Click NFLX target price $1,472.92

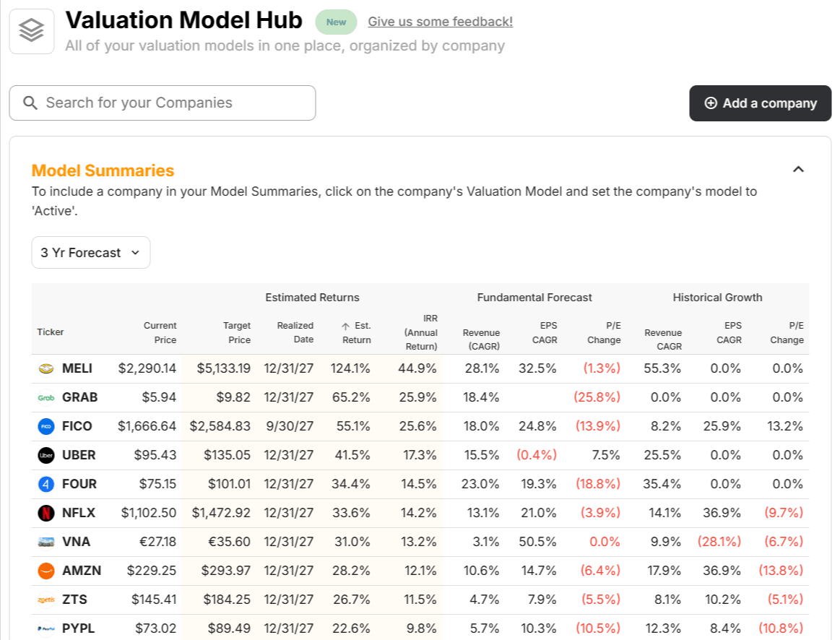point(221,513)
